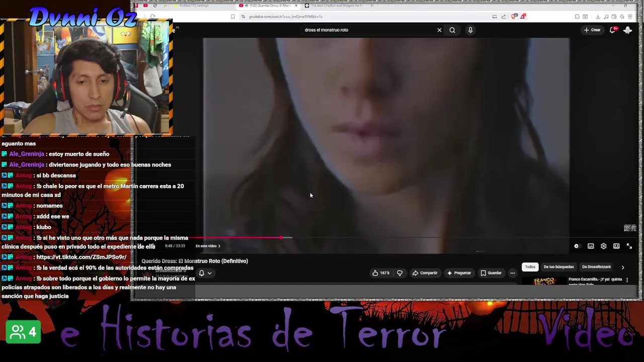Open a new browser tab

[372, 6]
